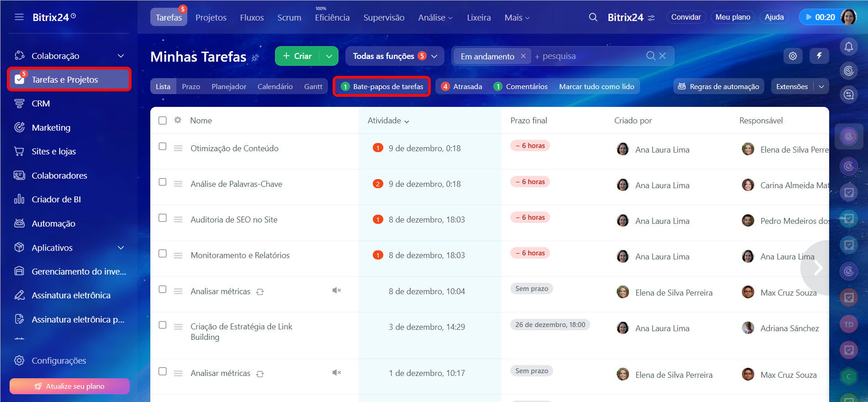This screenshot has height=402, width=868.
Task: Select the Auditoria de SEO no Site checkbox
Action: point(163,218)
